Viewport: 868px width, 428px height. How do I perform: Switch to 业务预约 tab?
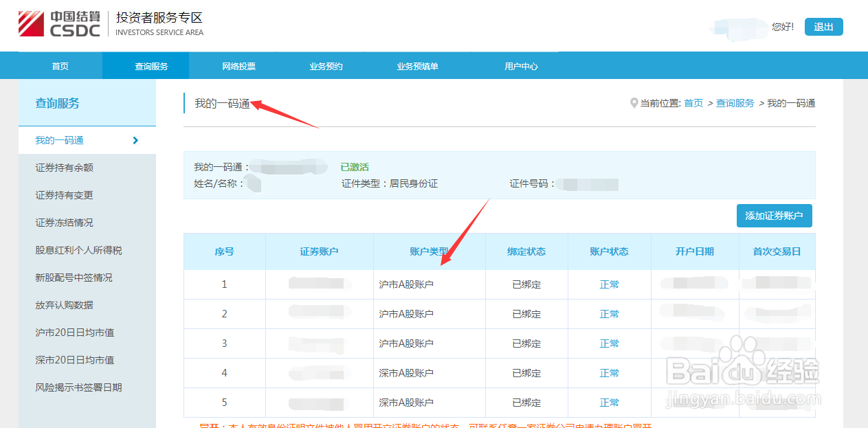coord(326,67)
